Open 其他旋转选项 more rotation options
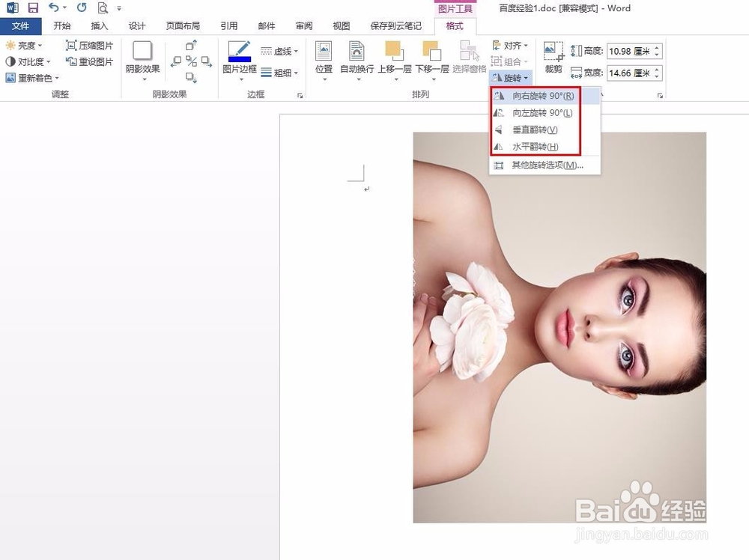 point(545,165)
